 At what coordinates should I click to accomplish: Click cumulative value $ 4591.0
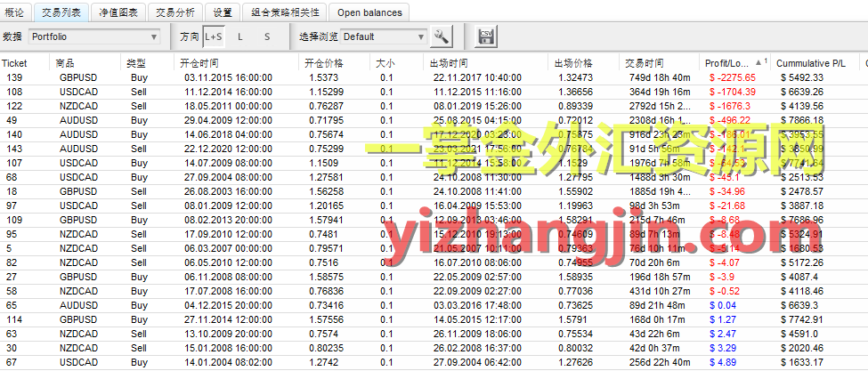tap(800, 334)
